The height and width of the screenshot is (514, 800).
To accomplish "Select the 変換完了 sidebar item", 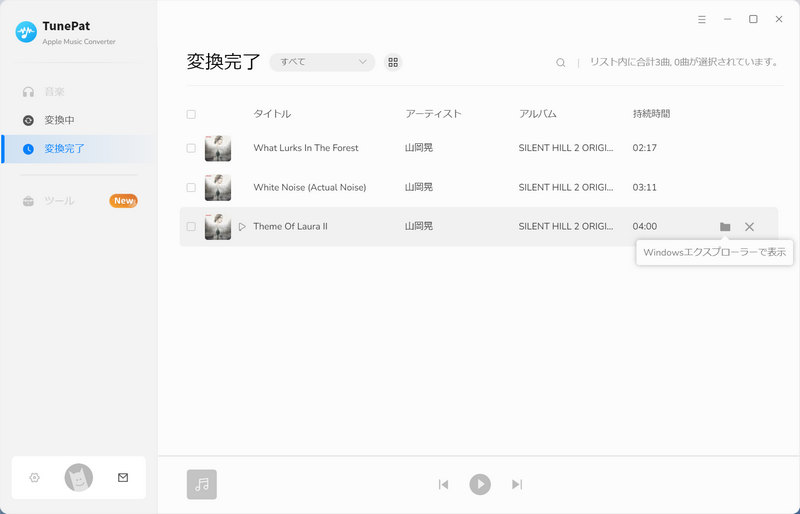I will [x=79, y=149].
